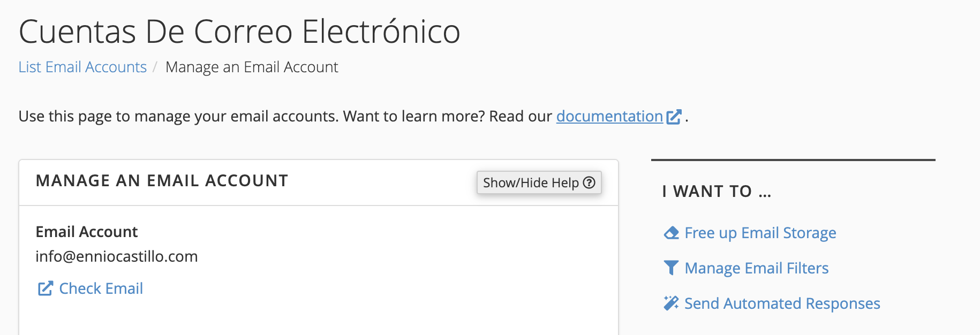Toggle help with the Show/Hide Help button

[x=539, y=182]
